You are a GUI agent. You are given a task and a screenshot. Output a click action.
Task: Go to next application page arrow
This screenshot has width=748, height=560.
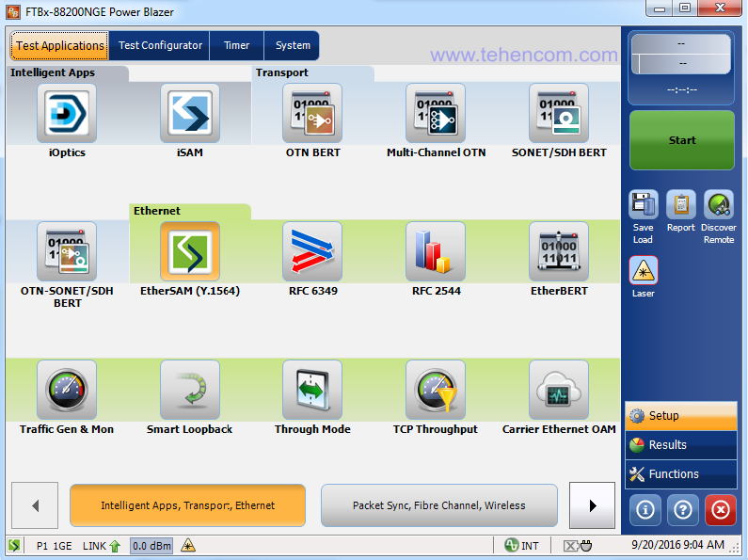pyautogui.click(x=593, y=505)
